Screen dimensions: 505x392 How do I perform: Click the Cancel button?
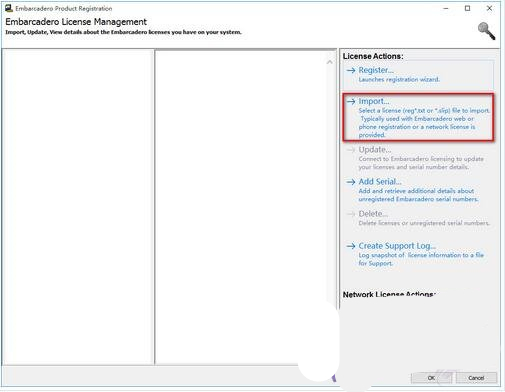(x=476, y=378)
